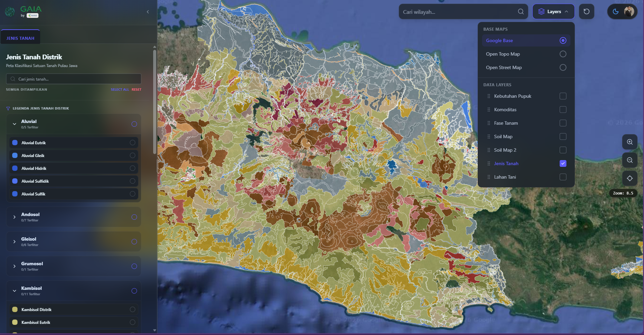Screen dimensions: 644x335
Task: Click the zoom in magnifier button
Action: 629,142
